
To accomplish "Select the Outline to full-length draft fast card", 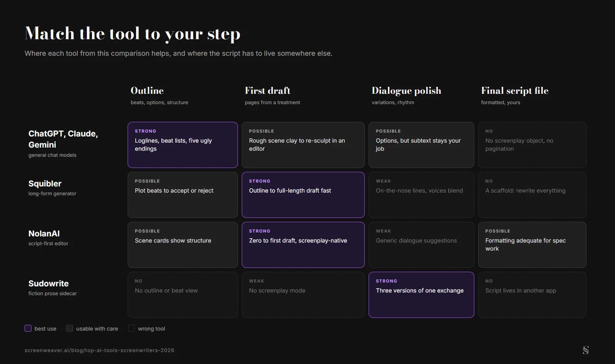I will click(303, 195).
